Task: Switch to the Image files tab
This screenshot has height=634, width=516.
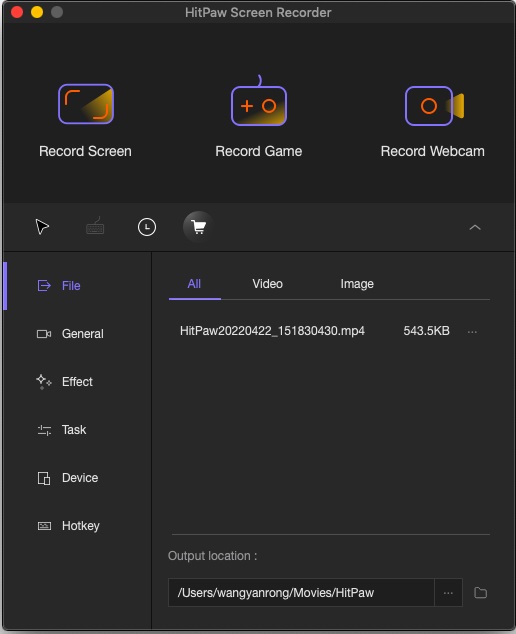Action: [x=357, y=284]
